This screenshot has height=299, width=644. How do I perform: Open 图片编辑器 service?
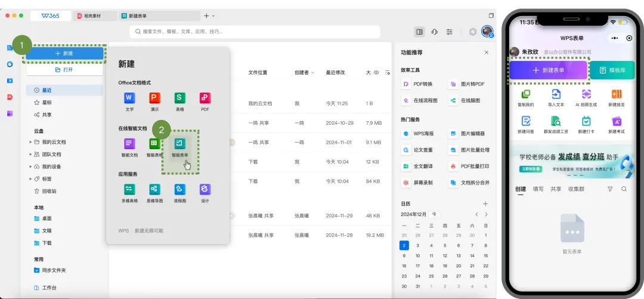pos(467,134)
